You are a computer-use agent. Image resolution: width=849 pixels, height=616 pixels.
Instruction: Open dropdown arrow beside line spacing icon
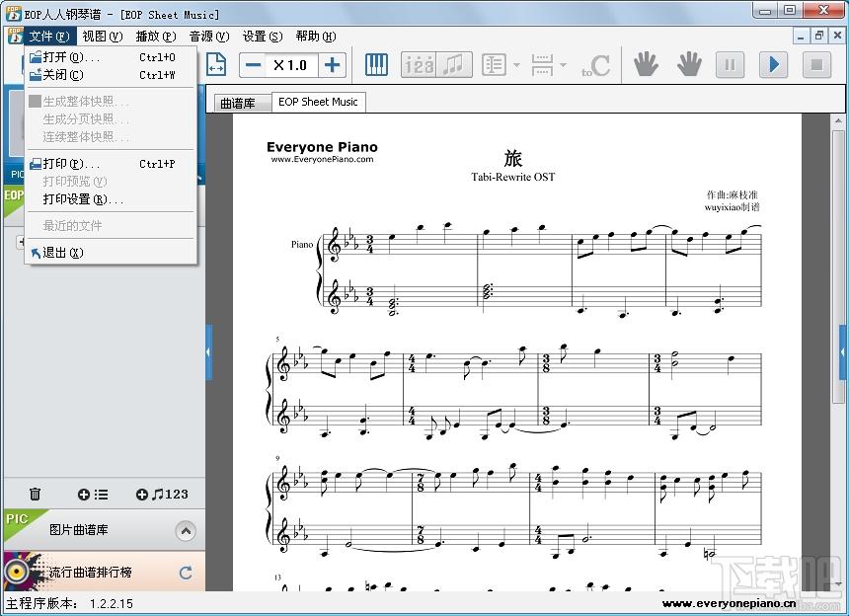pyautogui.click(x=563, y=65)
